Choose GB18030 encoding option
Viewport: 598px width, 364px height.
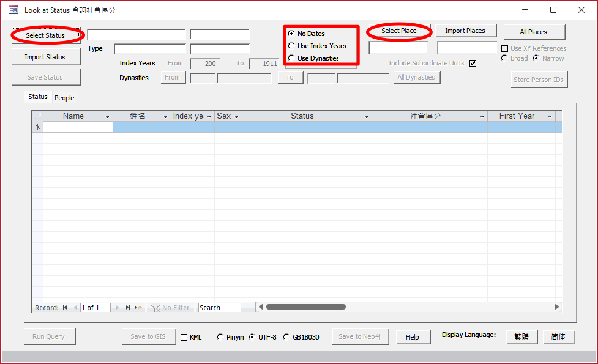[286, 337]
